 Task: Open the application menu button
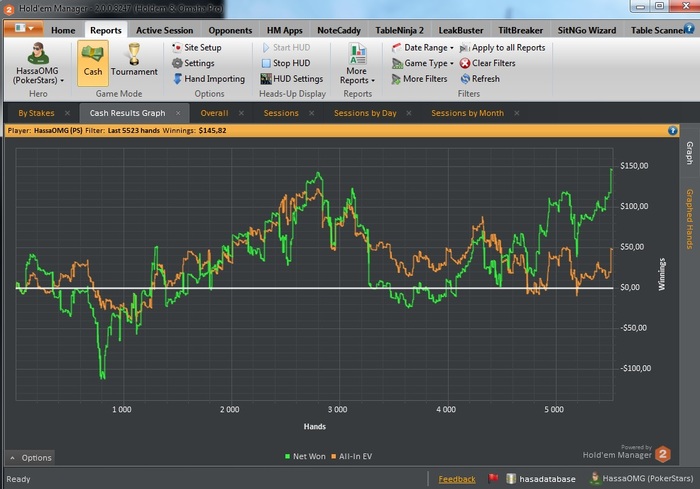(24, 28)
